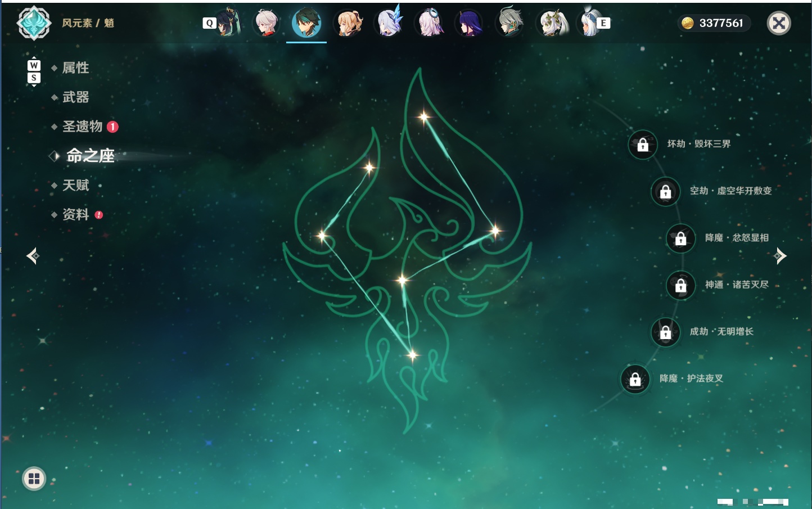Select the white-haired avatar with blue hat

[x=589, y=23]
